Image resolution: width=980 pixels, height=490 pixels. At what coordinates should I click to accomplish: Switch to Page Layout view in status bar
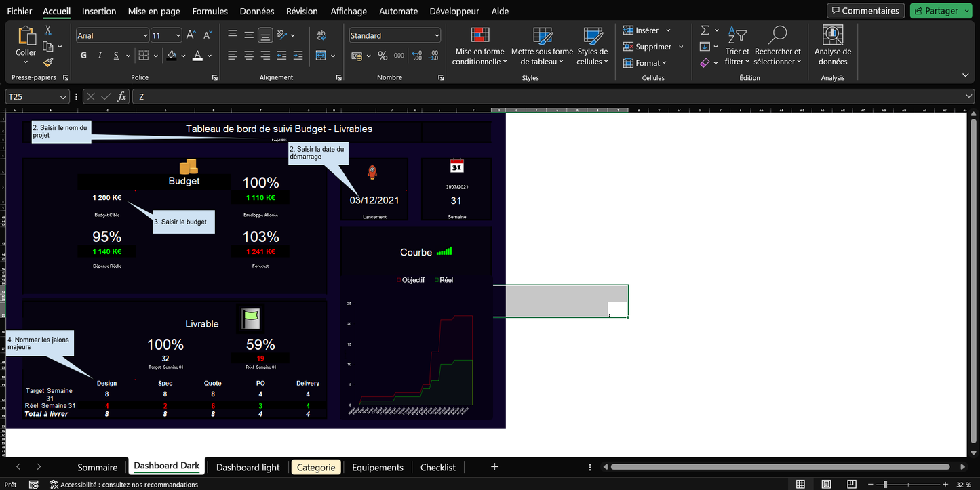tap(826, 485)
